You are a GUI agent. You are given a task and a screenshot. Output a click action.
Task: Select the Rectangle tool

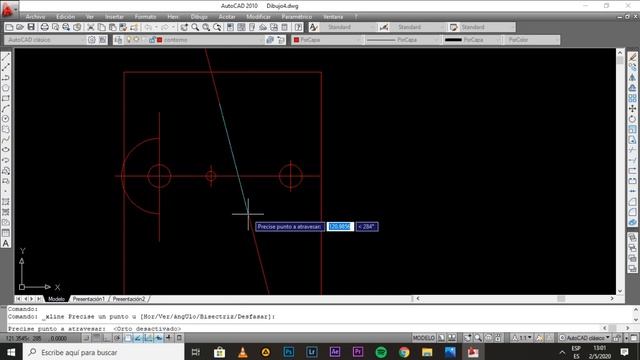pyautogui.click(x=6, y=98)
